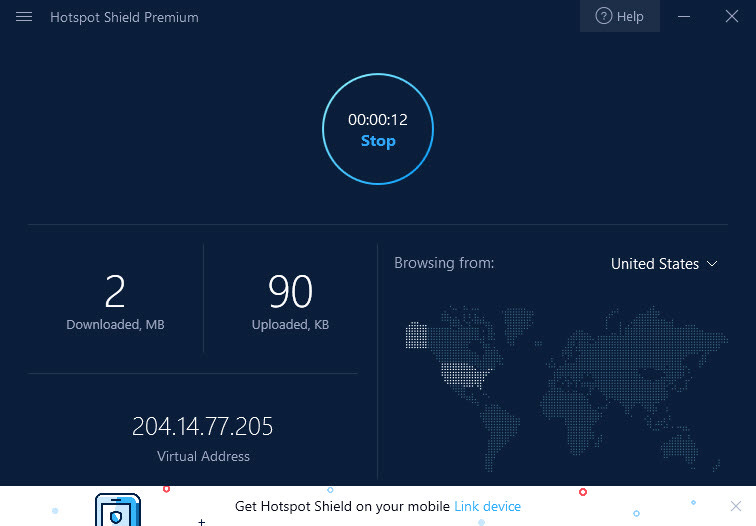This screenshot has width=756, height=526.
Task: Minimize the Hotspot Shield window
Action: 684,16
